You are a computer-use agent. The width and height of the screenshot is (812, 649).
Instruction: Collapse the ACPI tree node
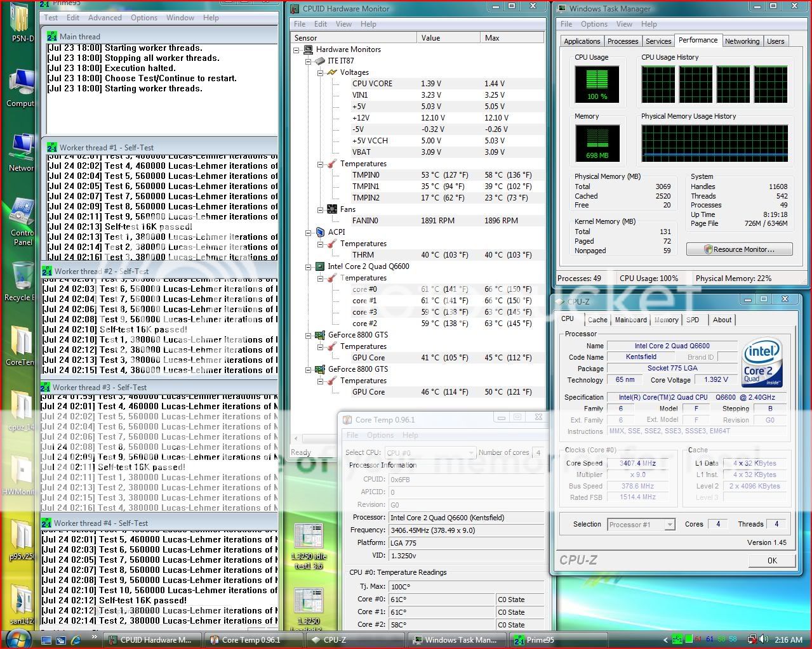tap(308, 232)
